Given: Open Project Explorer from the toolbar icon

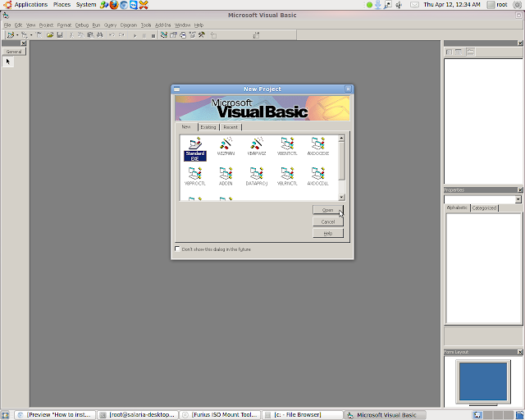Looking at the screenshot, I should pyautogui.click(x=164, y=34).
